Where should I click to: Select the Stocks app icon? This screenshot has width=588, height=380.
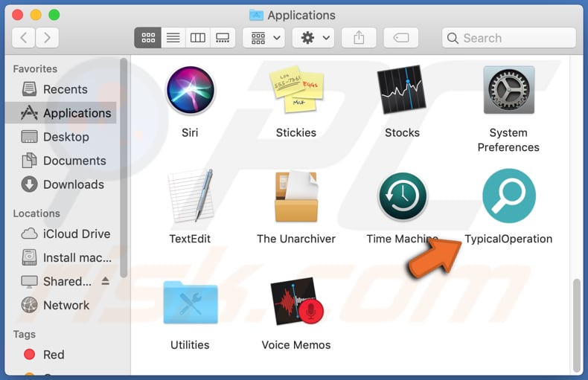402,89
